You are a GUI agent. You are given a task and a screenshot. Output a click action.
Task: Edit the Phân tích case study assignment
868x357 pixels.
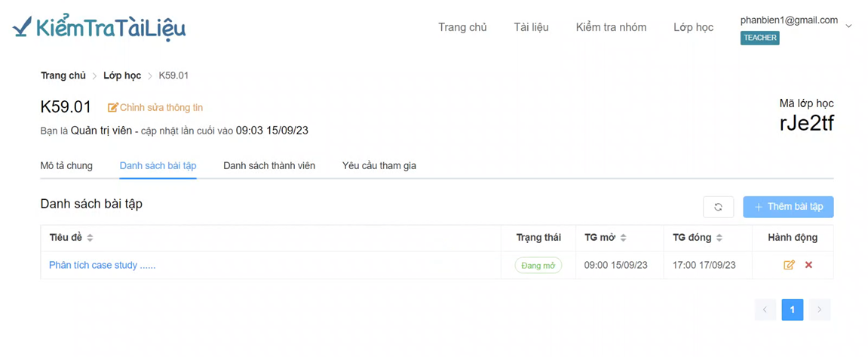coord(789,265)
